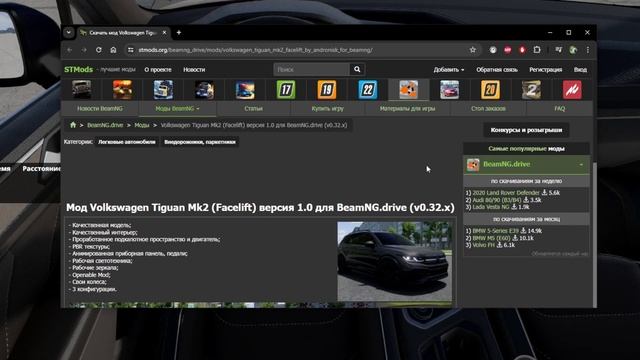
Task: Reload the stmods.org page
Action: (99, 50)
